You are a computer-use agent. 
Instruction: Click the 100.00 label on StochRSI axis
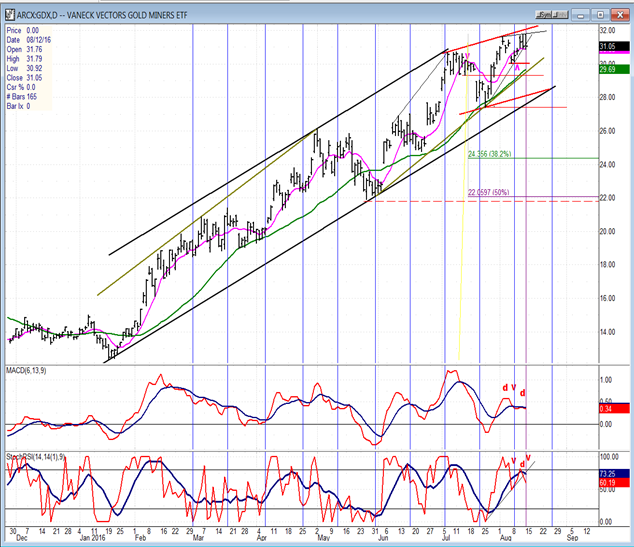click(x=609, y=457)
